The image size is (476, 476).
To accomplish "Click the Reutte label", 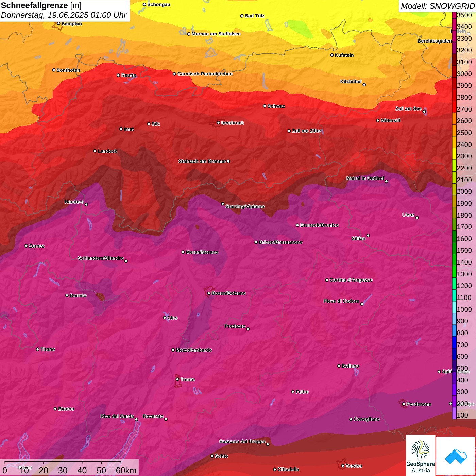I will point(129,75).
